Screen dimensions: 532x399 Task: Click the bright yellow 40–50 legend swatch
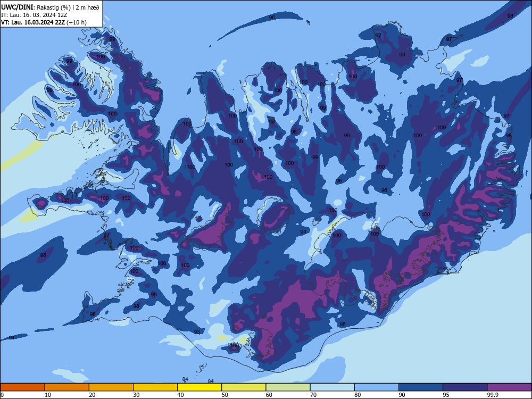click(199, 387)
